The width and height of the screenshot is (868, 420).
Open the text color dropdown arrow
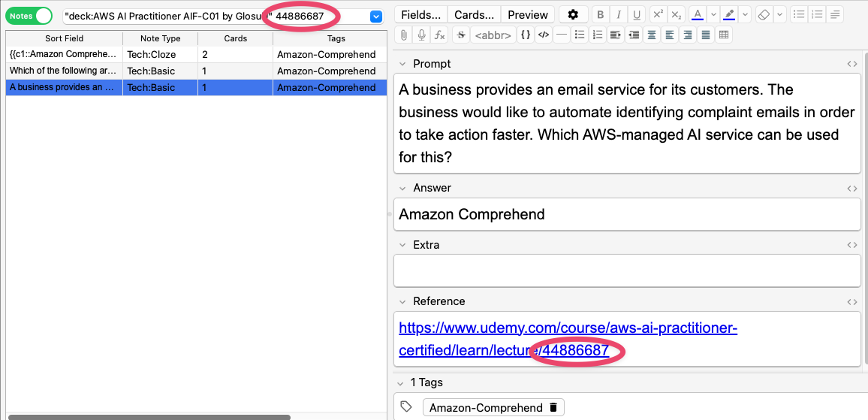click(x=713, y=14)
